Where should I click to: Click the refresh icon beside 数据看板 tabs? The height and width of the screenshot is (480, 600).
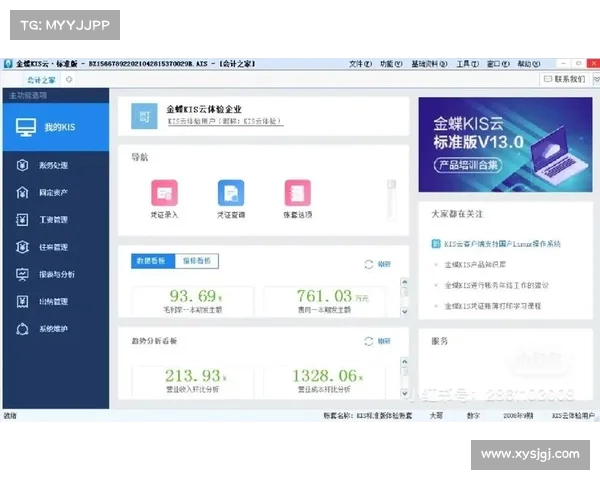click(x=368, y=264)
